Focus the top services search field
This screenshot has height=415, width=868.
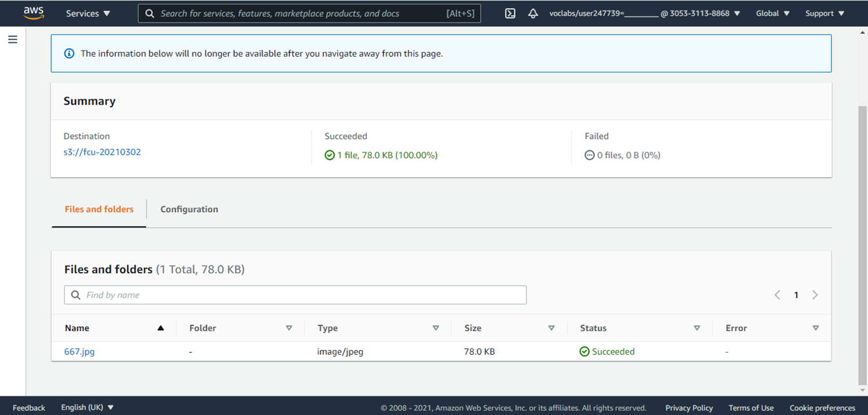(x=309, y=13)
